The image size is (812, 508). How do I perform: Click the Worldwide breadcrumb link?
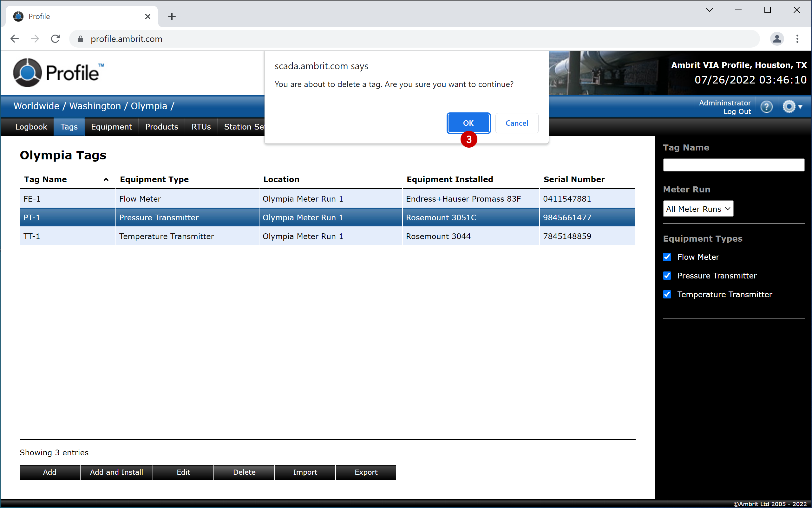click(x=36, y=106)
